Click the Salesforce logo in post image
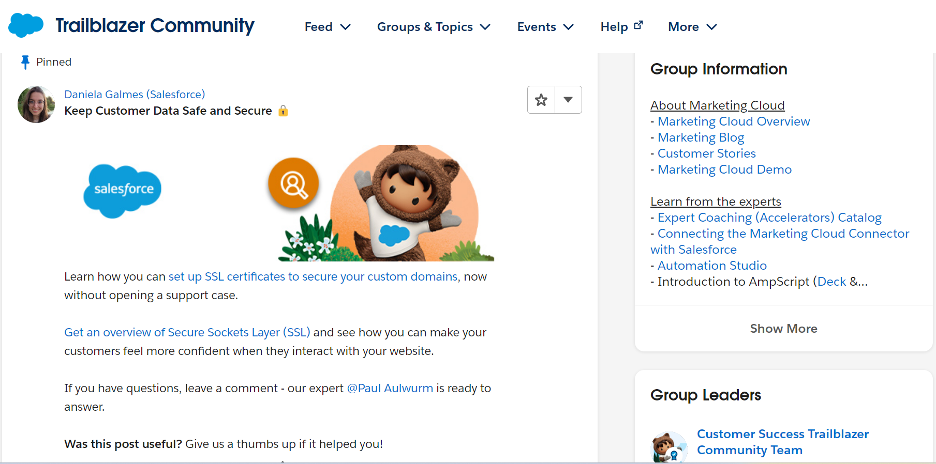Viewport: 936px width, 464px height. point(122,190)
